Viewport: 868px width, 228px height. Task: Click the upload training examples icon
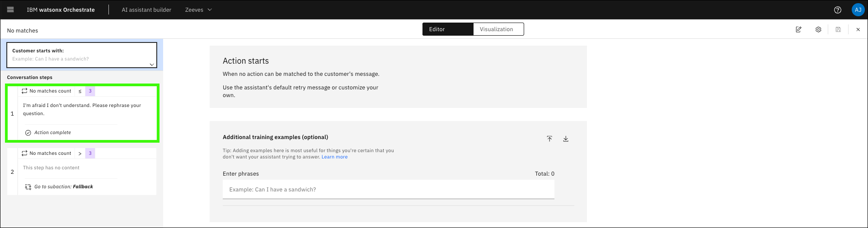pyautogui.click(x=549, y=139)
